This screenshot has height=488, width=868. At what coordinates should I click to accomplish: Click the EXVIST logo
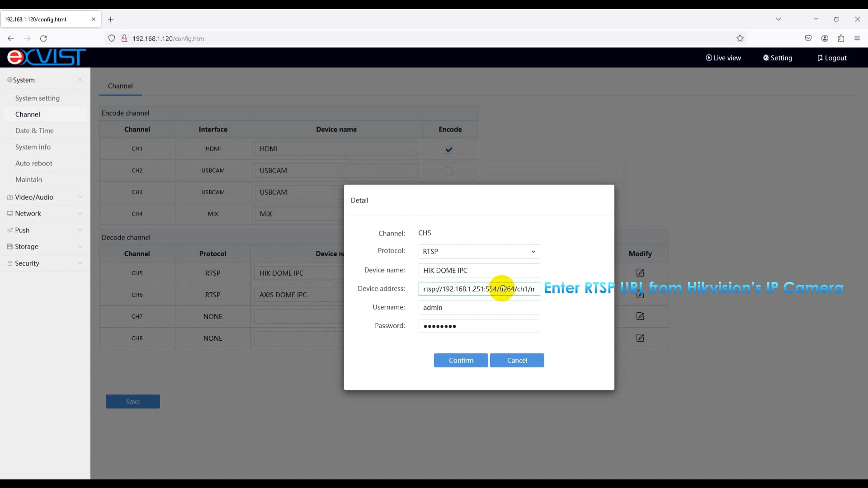45,57
